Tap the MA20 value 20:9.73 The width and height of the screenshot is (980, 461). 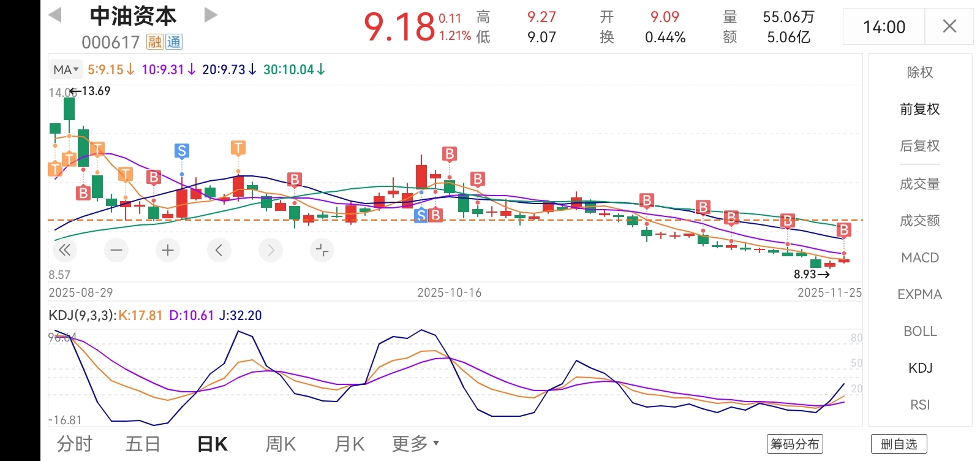coord(229,70)
